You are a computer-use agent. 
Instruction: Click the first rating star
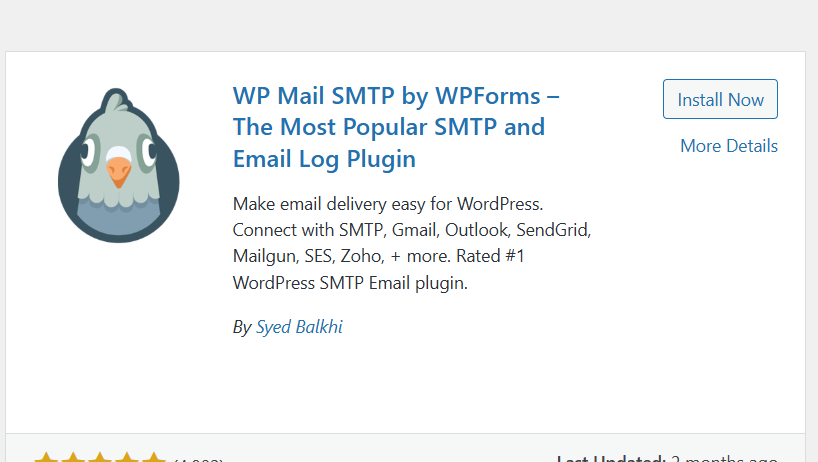click(46, 457)
